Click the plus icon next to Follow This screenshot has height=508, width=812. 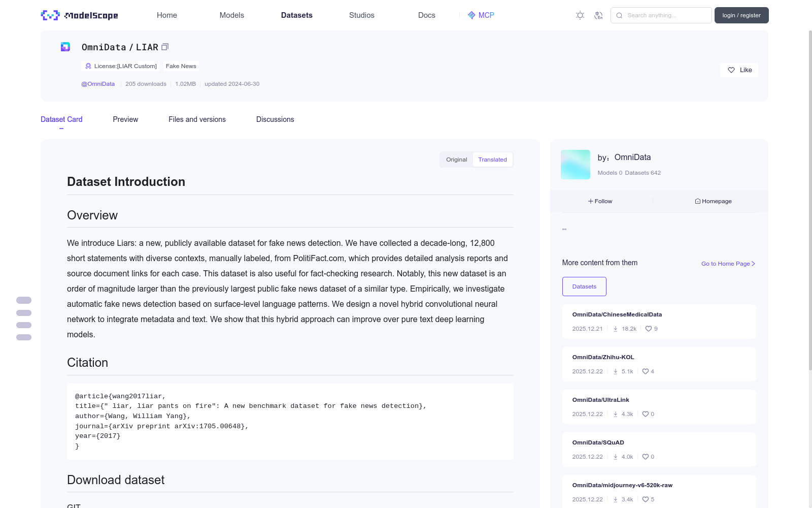[591, 201]
